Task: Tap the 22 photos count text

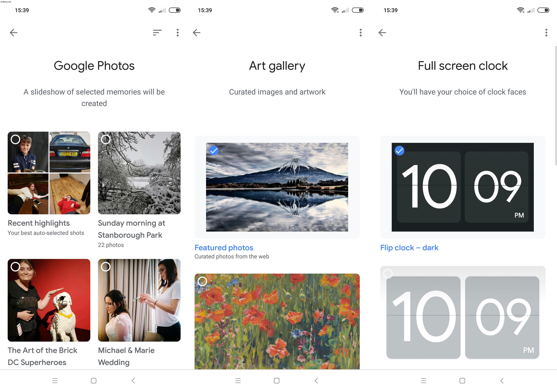Action: [111, 245]
